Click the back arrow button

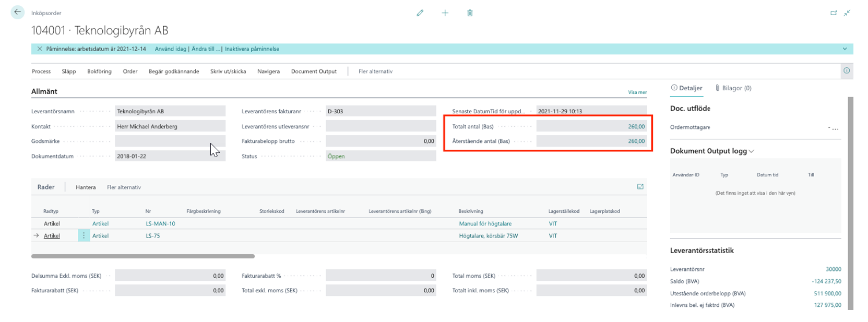17,12
